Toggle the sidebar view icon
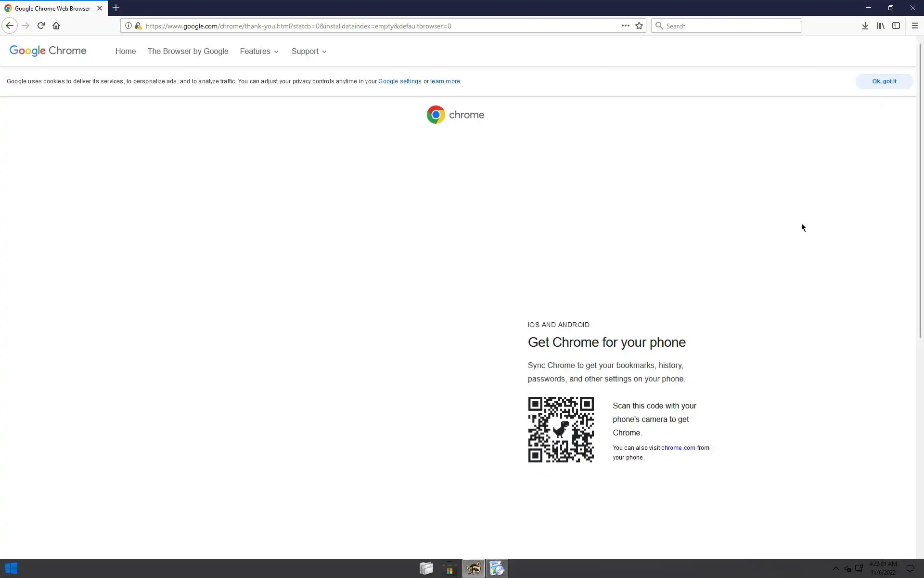This screenshot has height=578, width=924. click(x=896, y=26)
